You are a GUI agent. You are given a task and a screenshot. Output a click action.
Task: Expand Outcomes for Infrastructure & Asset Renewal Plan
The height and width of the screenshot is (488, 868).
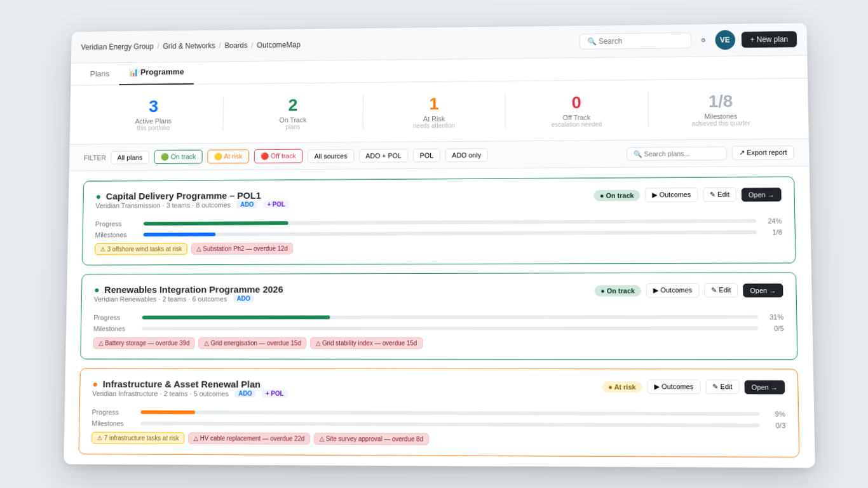pos(673,386)
